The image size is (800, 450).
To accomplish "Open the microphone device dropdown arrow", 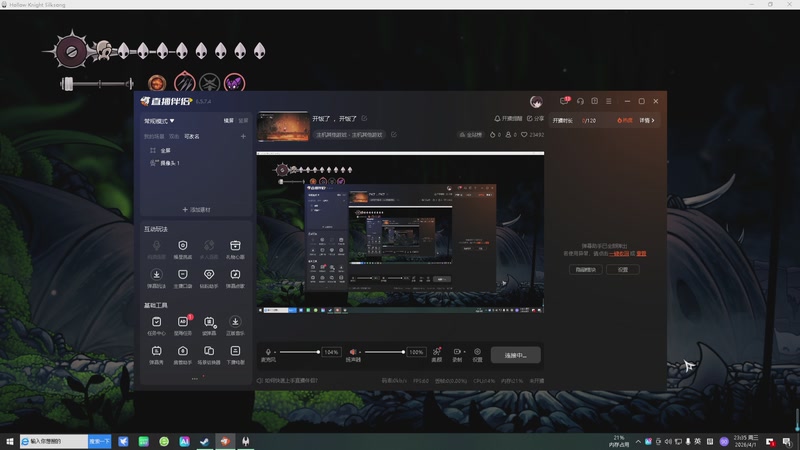I will pyautogui.click(x=275, y=352).
